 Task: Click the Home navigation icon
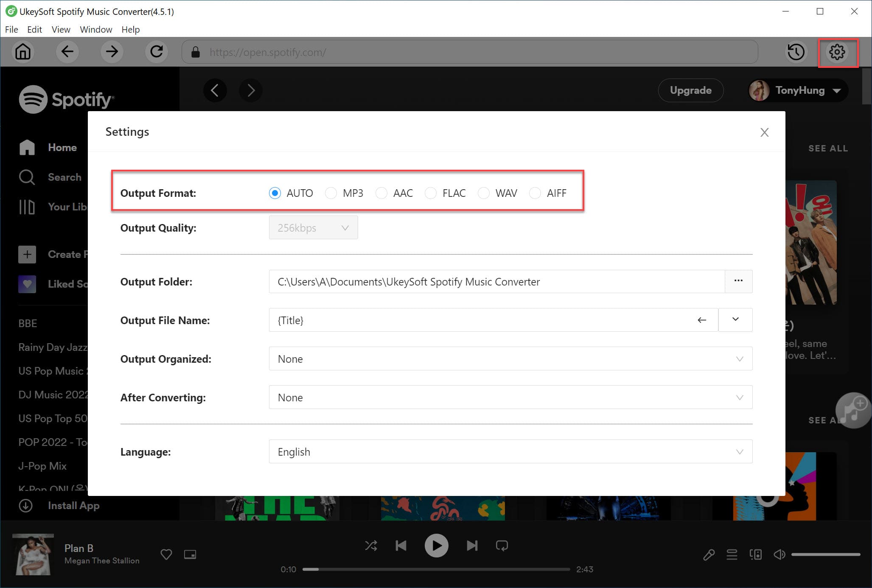[x=27, y=147]
